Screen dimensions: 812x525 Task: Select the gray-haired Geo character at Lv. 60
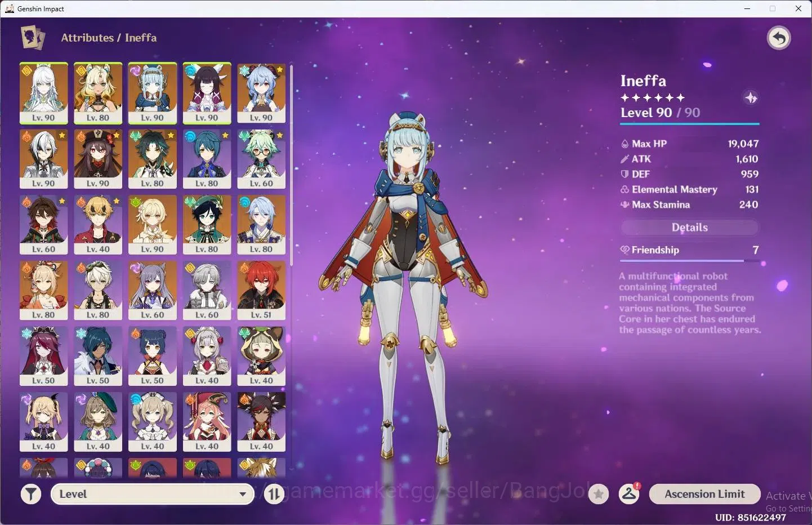click(x=207, y=290)
